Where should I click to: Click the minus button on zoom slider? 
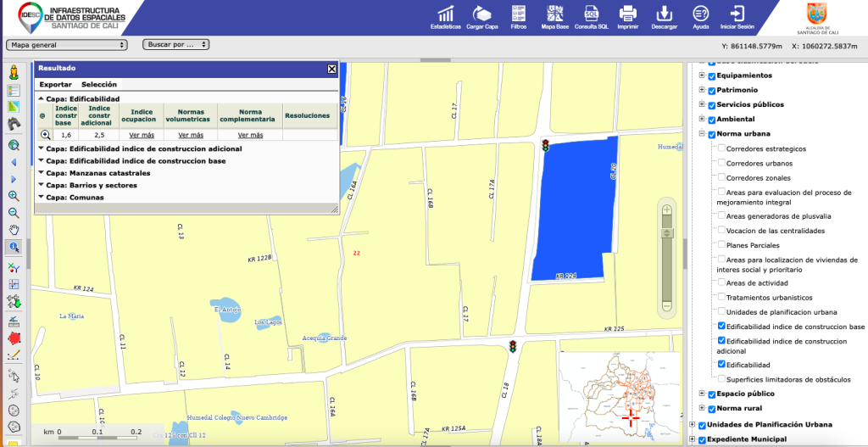(667, 305)
